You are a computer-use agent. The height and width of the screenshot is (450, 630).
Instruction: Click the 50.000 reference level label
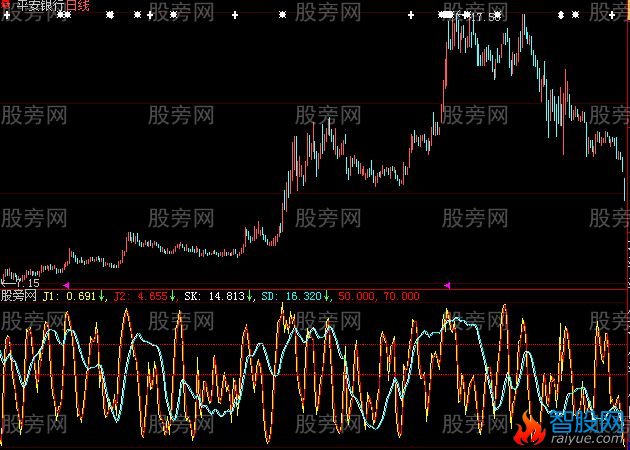click(x=355, y=297)
